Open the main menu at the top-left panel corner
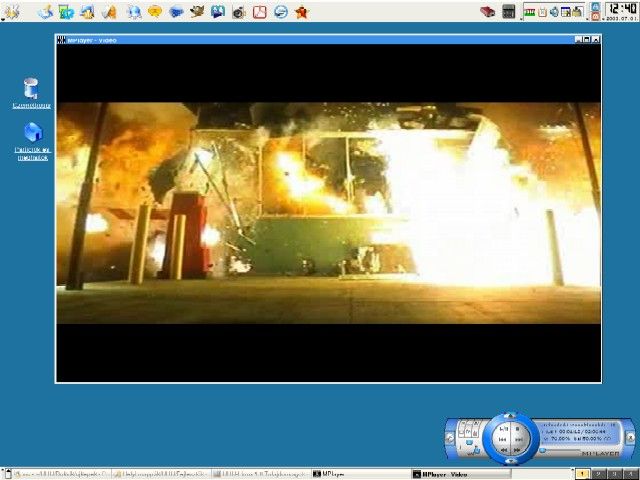Image resolution: width=640 pixels, height=480 pixels. (x=11, y=11)
